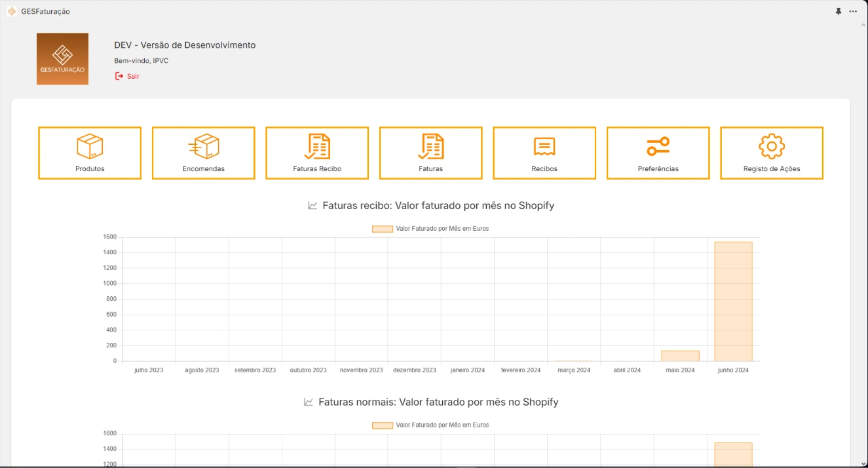The image size is (868, 468).
Task: Select 'DEV - Versão de Desenvolvimento' heading
Action: pos(185,45)
